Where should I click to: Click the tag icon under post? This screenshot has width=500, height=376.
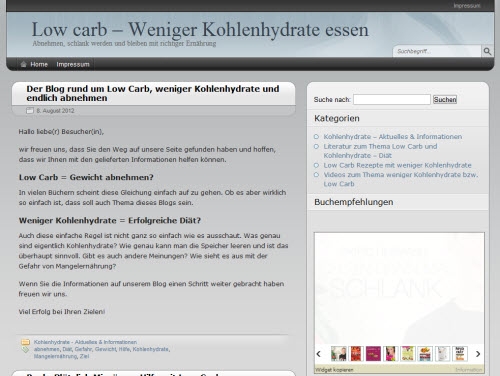(25, 349)
